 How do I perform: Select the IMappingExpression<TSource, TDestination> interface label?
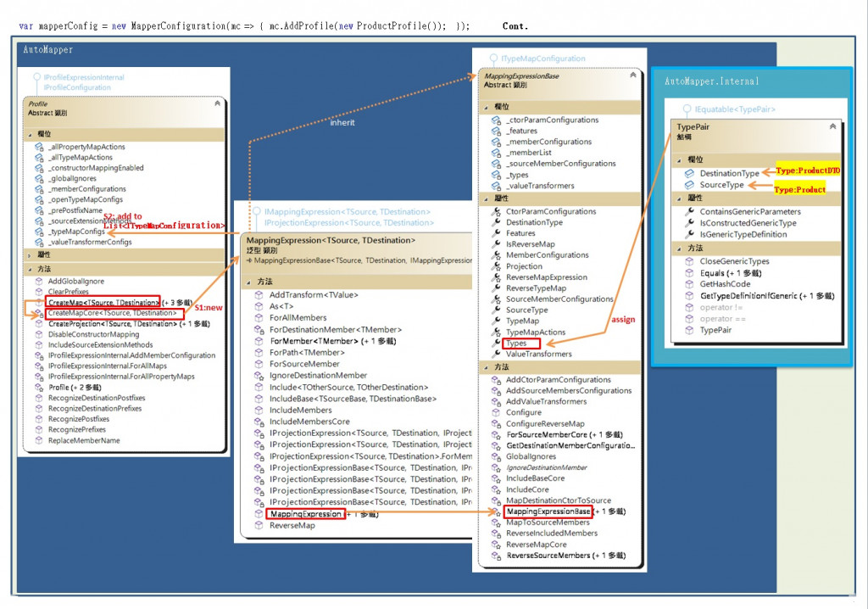tap(347, 212)
